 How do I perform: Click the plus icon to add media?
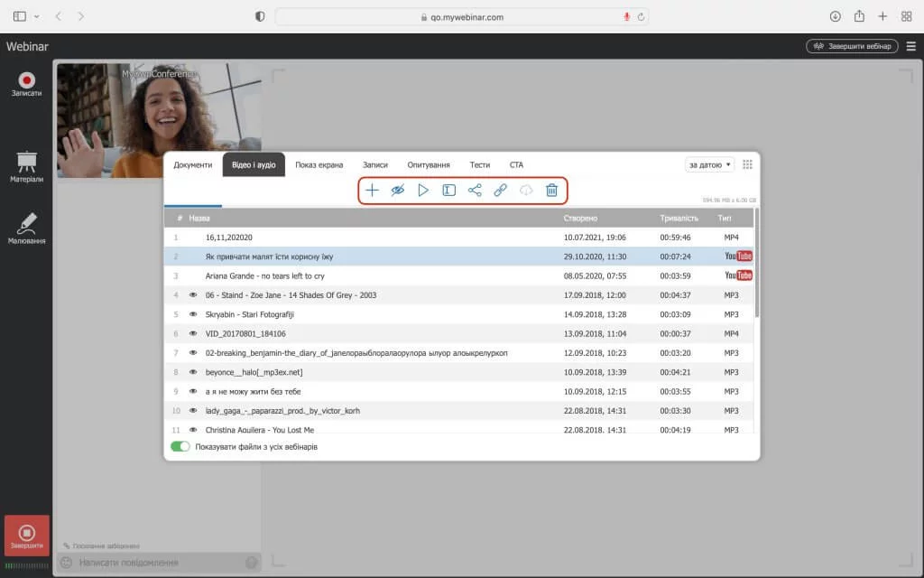pyautogui.click(x=372, y=191)
